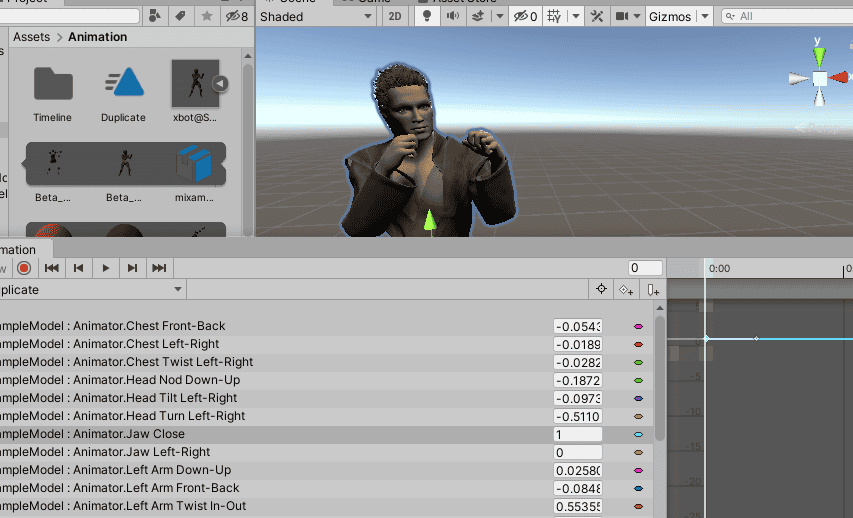Select the Jaw Close property row

(x=326, y=434)
